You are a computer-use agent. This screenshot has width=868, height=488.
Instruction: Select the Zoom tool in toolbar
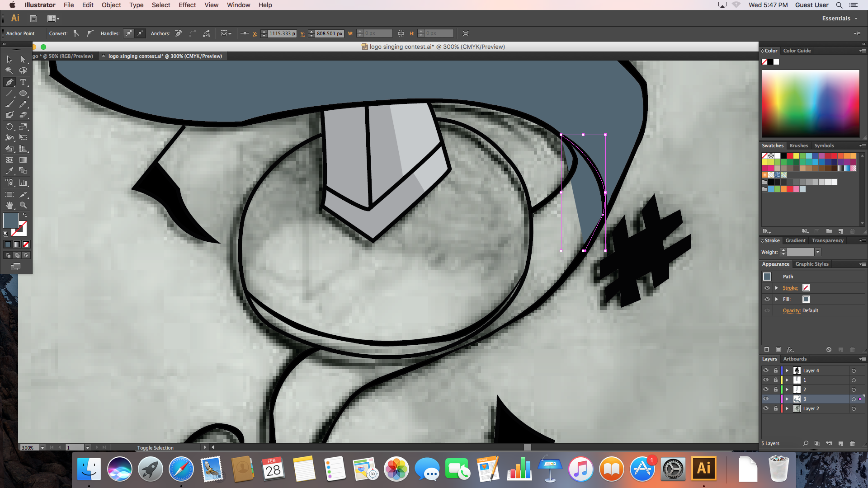pyautogui.click(x=23, y=205)
